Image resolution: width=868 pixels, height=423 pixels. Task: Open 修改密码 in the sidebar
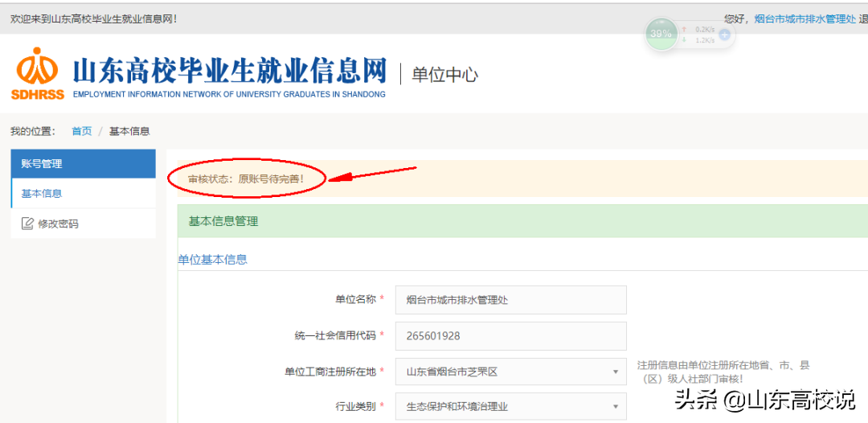click(x=83, y=224)
